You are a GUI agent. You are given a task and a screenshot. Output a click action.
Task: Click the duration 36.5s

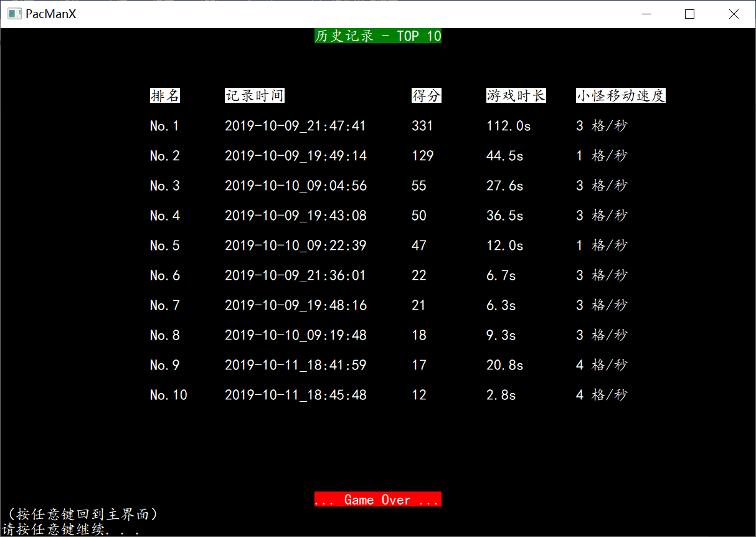[505, 216]
